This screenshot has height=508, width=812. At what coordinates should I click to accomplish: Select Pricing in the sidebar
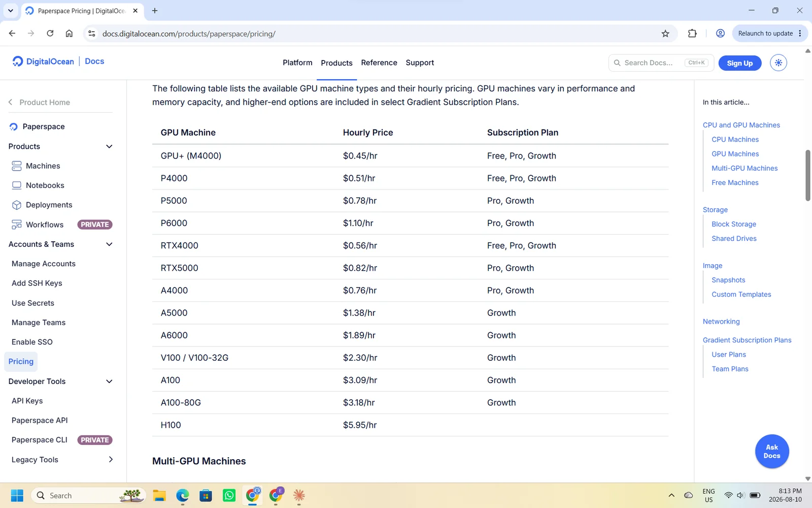click(21, 362)
